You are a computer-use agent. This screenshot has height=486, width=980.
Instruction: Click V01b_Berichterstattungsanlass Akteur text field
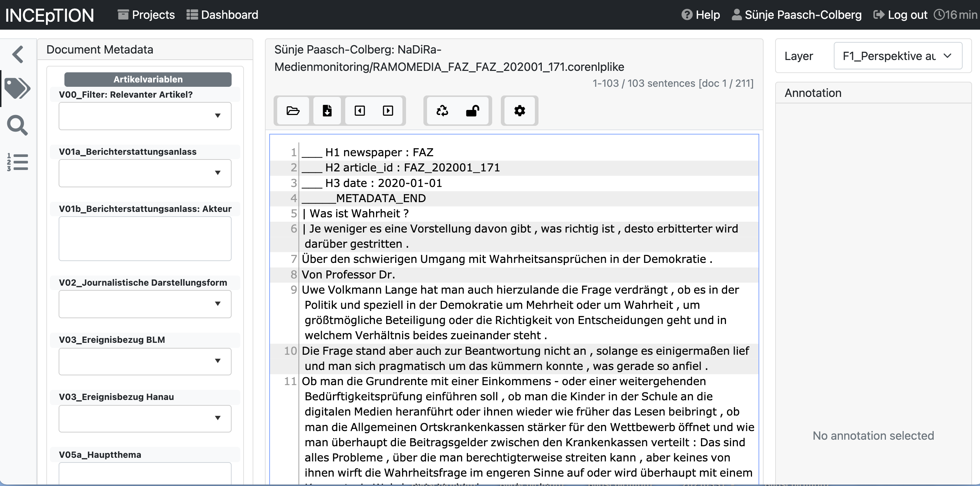click(x=145, y=238)
